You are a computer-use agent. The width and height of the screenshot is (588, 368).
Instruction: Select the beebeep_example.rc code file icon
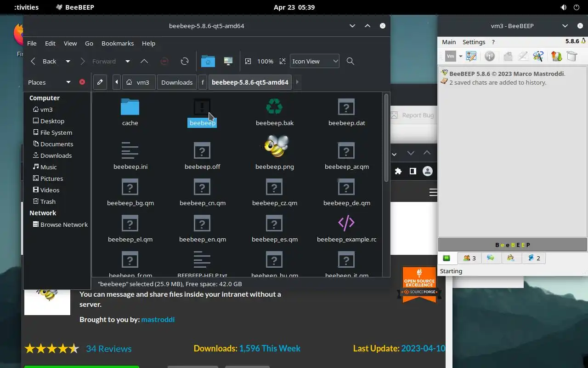(346, 223)
